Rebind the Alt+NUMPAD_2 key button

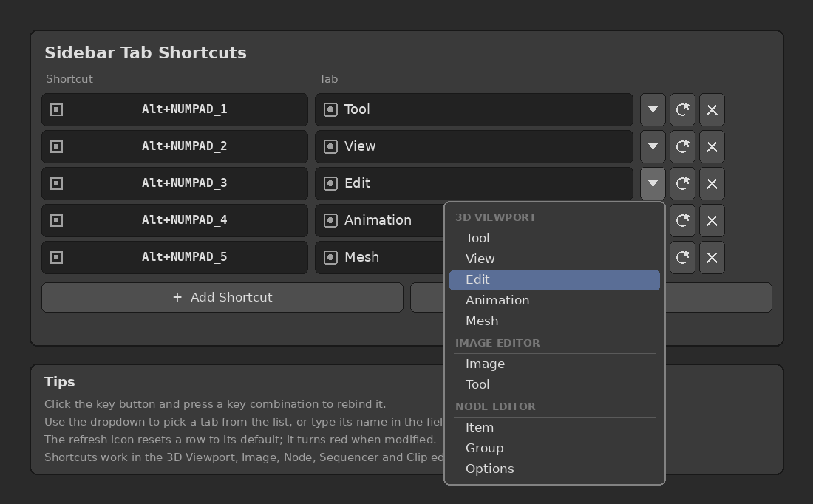pyautogui.click(x=174, y=147)
